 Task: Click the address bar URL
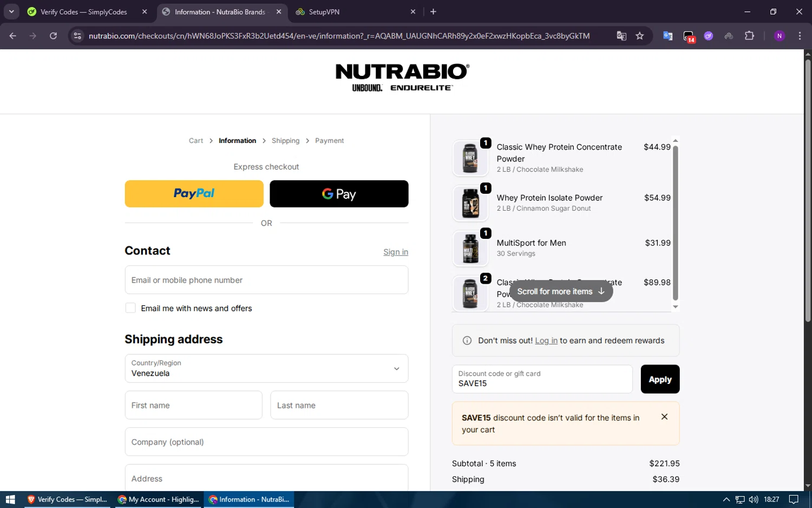click(x=339, y=36)
